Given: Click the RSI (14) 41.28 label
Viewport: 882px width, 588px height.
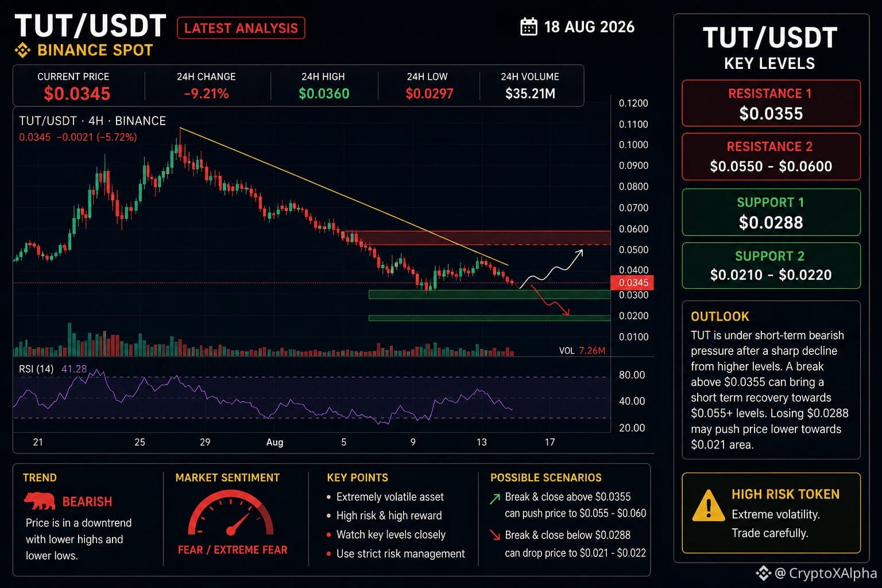Looking at the screenshot, I should pos(53,369).
